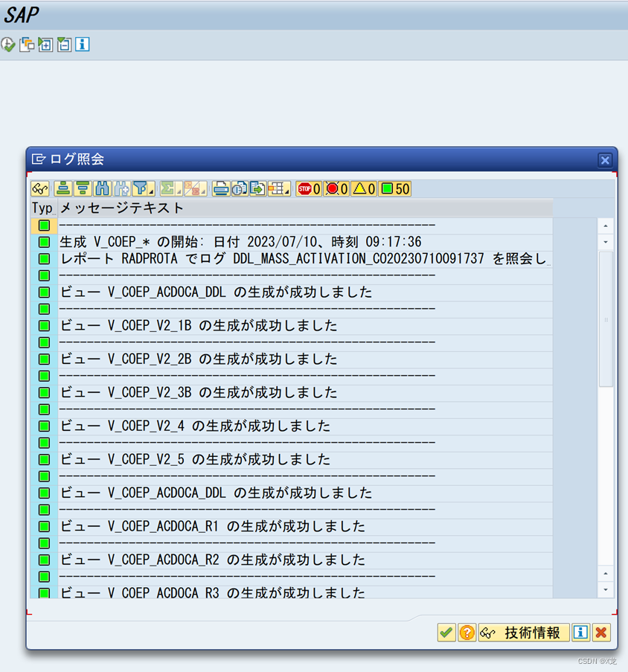Image resolution: width=628 pixels, height=672 pixels.
Task: Click the stop status indicator showing 0
Action: click(310, 188)
